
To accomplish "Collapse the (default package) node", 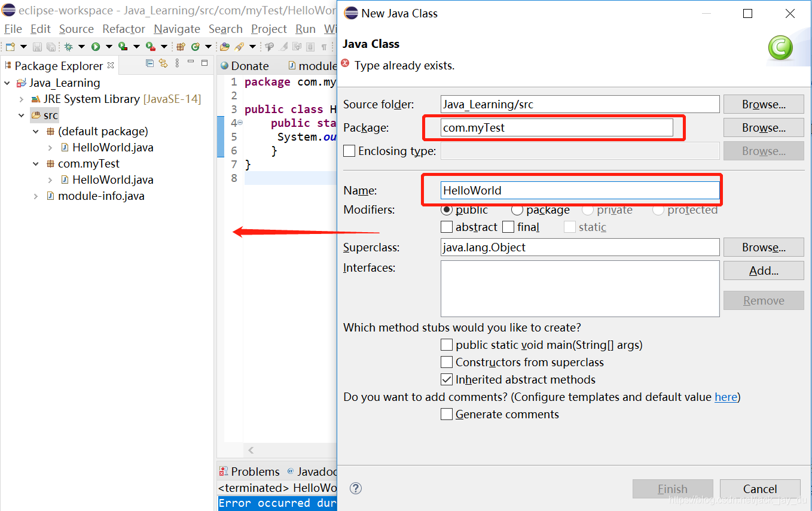I will click(x=36, y=132).
